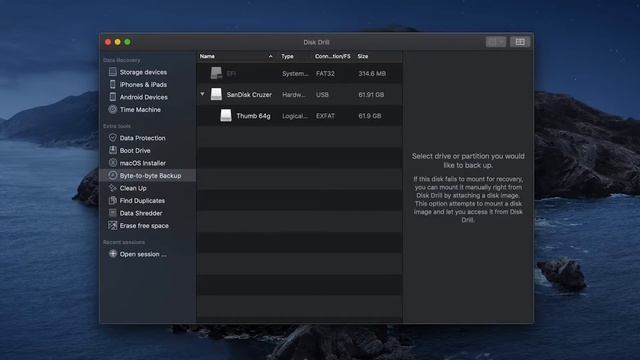Click the SanDisk Cruzer drive icon
This screenshot has height=360, width=640.
pyautogui.click(x=216, y=94)
